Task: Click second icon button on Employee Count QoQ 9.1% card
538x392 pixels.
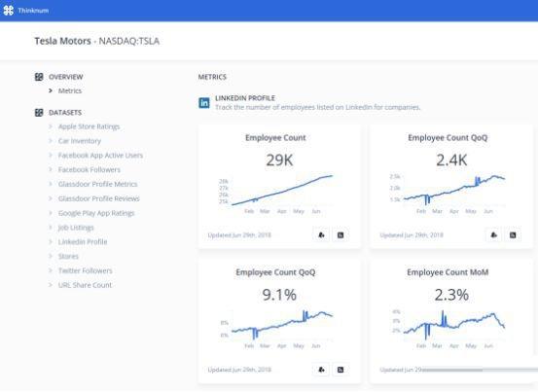Action: (x=341, y=370)
